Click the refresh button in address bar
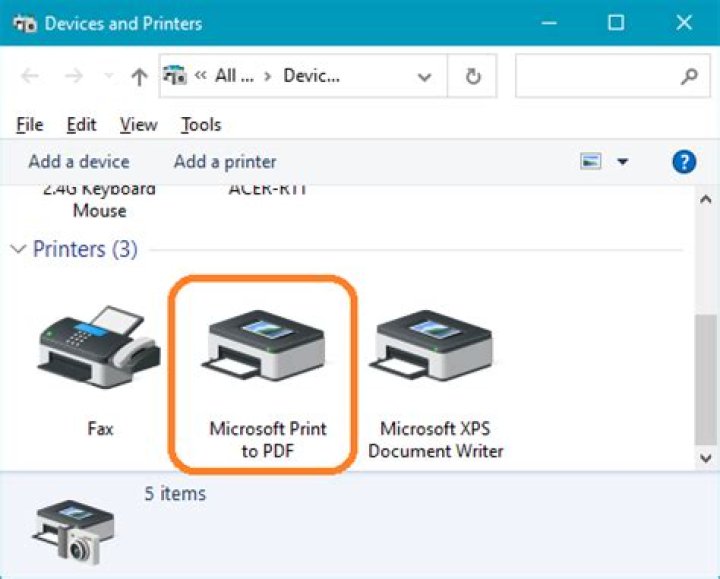Image resolution: width=720 pixels, height=579 pixels. click(x=472, y=76)
